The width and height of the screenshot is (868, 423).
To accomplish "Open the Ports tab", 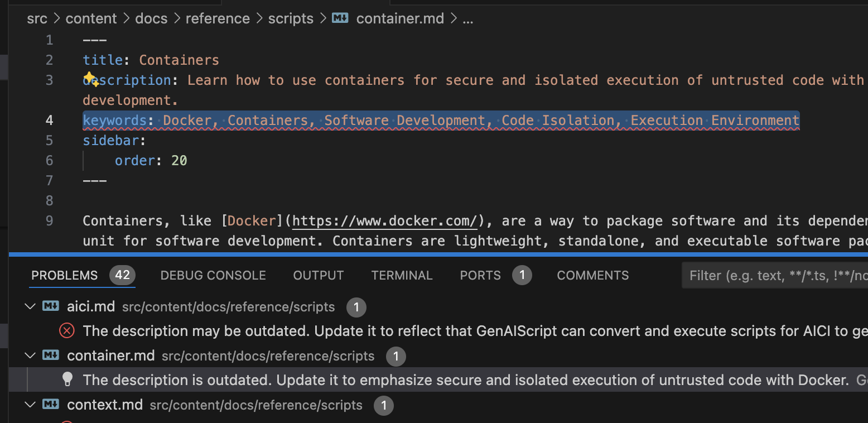I will (x=480, y=275).
